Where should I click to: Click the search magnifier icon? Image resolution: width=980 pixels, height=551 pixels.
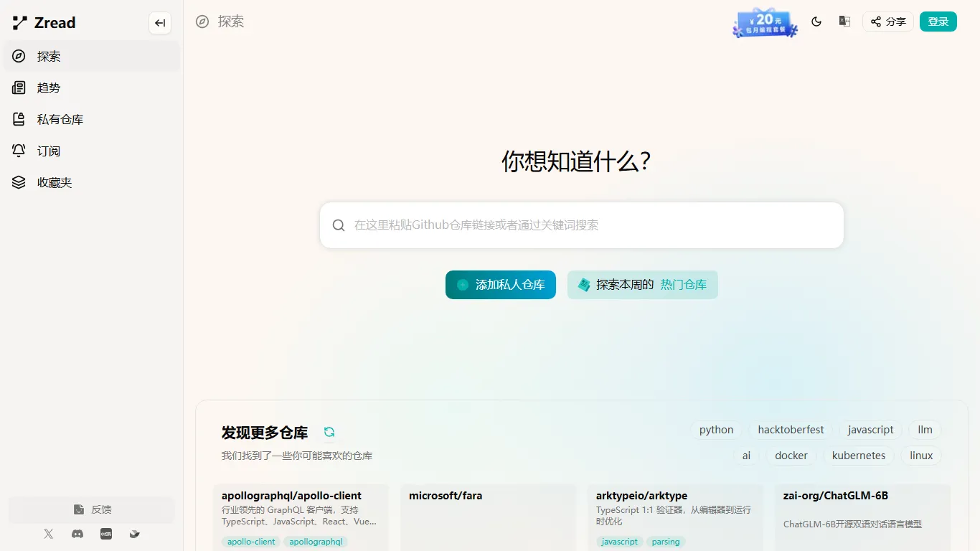coord(338,225)
